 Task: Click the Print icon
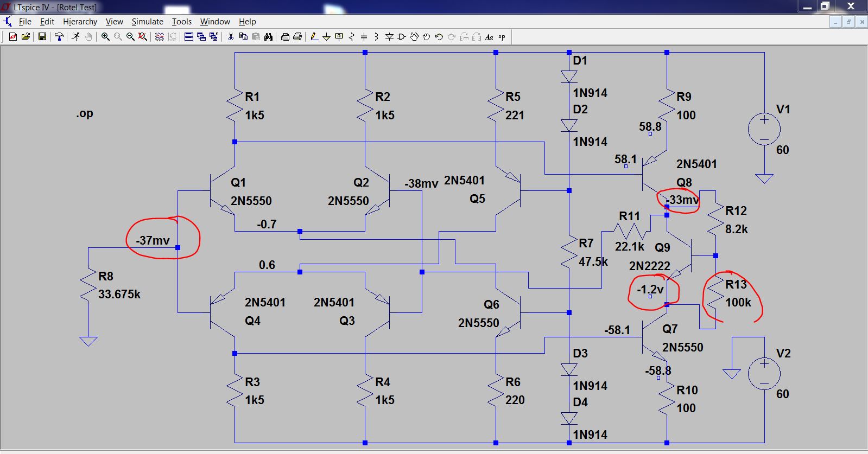297,37
